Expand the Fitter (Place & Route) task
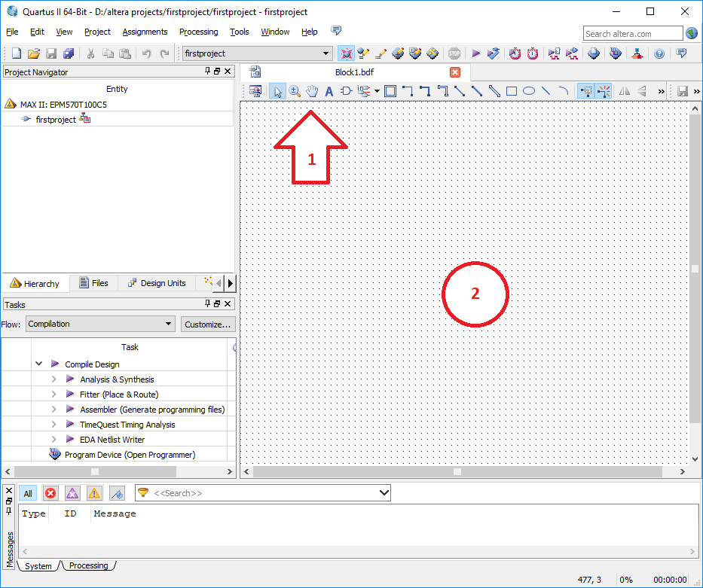The width and height of the screenshot is (703, 588). click(53, 394)
